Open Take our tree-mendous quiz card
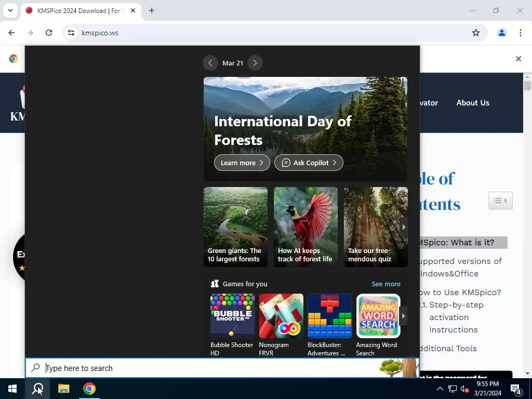Viewport: 532px width, 399px height. (x=376, y=227)
